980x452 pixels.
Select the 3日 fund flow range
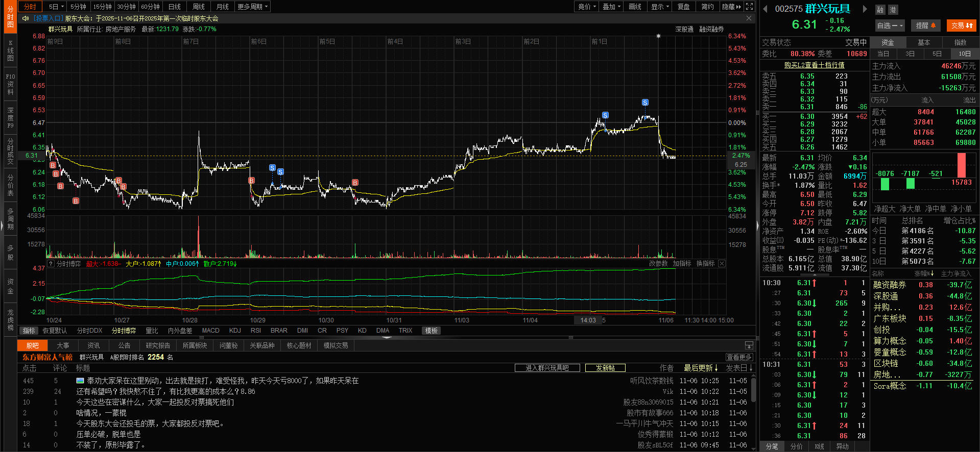point(910,54)
